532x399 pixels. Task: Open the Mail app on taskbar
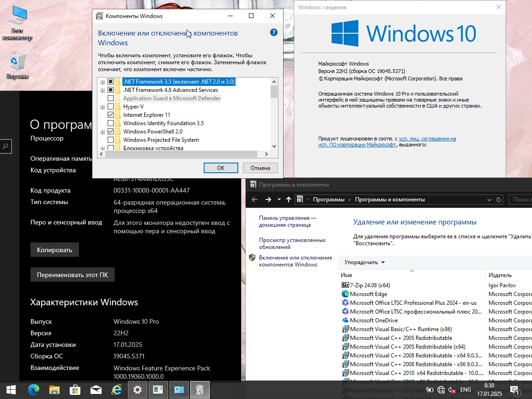pyautogui.click(x=96, y=390)
